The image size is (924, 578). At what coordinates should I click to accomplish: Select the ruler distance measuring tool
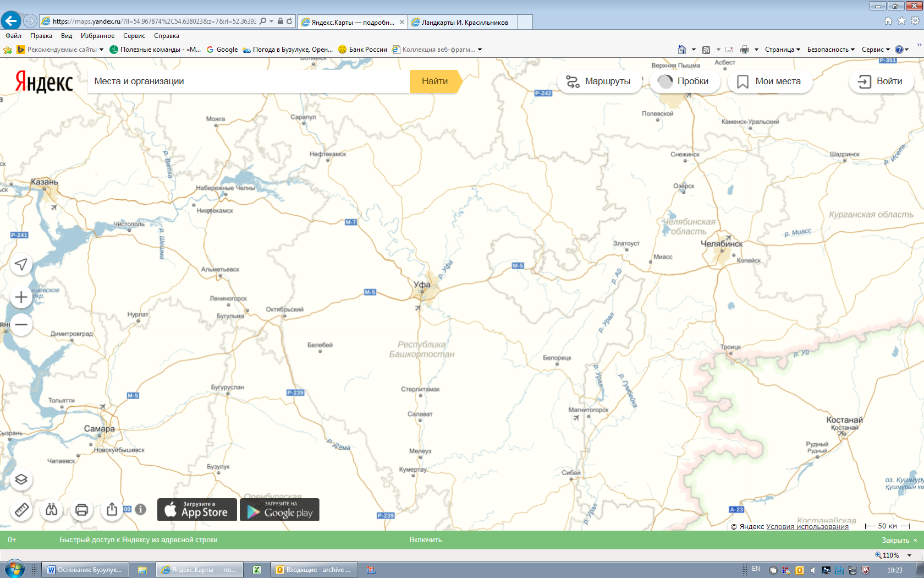pyautogui.click(x=21, y=510)
